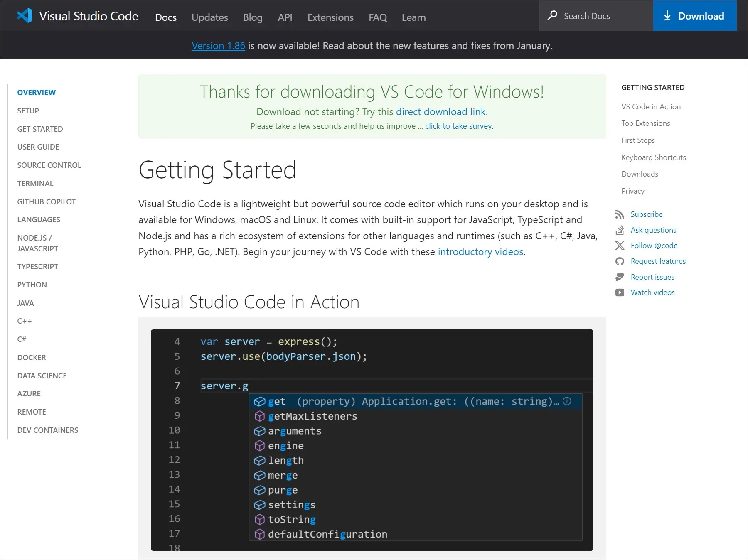Click the cube icon next to get suggestion

260,401
